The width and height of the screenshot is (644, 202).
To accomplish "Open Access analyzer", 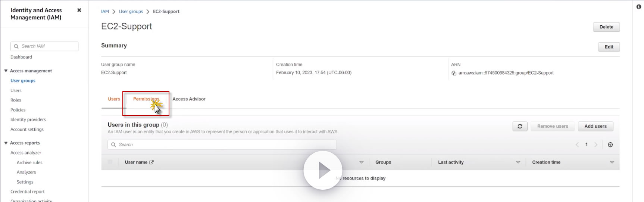I will (x=26, y=153).
